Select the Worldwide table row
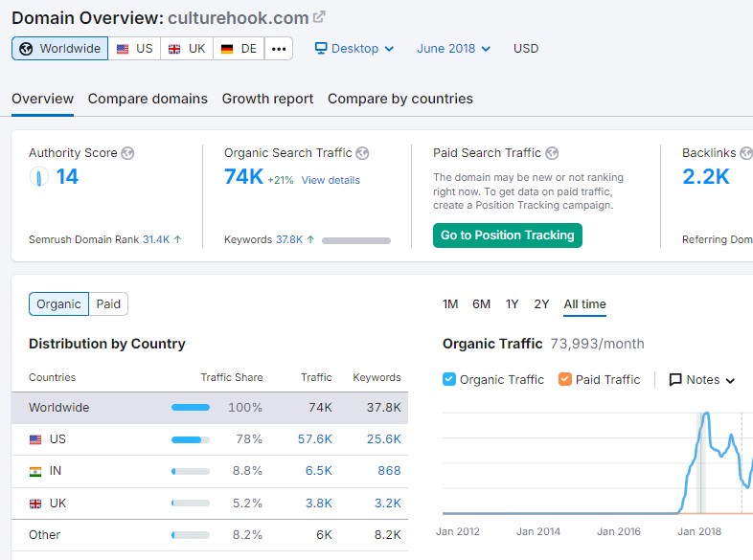Viewport: 753px width, 560px height. pyautogui.click(x=210, y=408)
